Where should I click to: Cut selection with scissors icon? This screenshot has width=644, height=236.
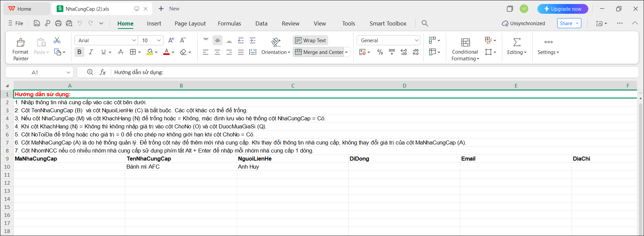(x=57, y=40)
